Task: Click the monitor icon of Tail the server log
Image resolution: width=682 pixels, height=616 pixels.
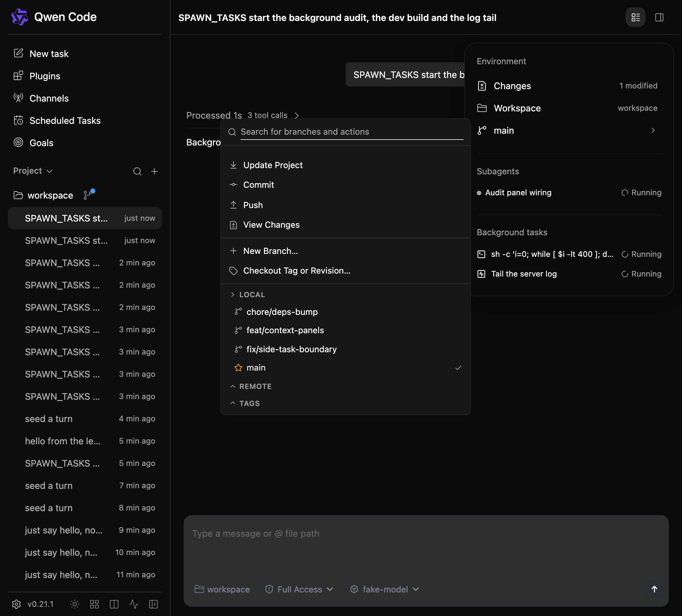Action: click(481, 274)
